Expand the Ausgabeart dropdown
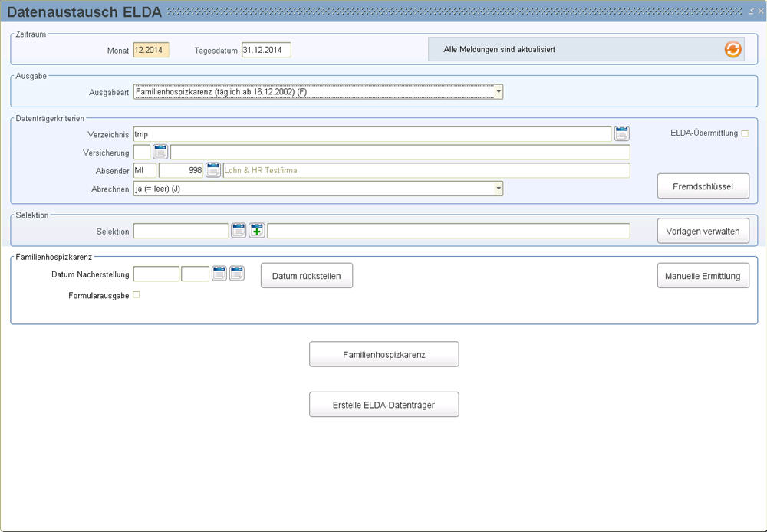767x532 pixels. click(x=498, y=91)
